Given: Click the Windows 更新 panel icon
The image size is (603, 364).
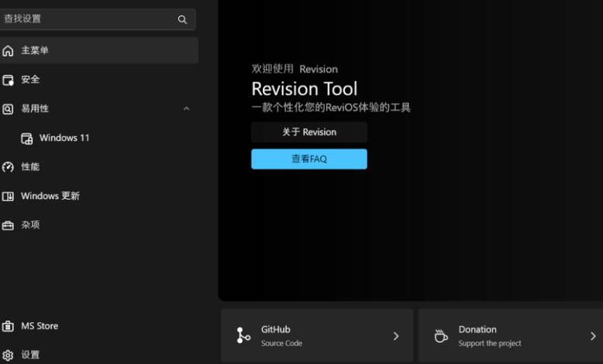Looking at the screenshot, I should (8, 197).
